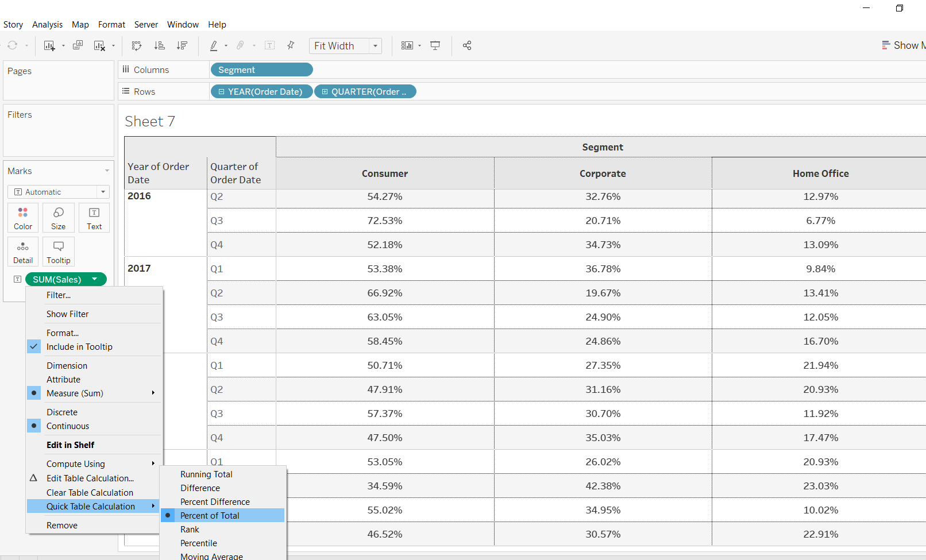Viewport: 926px width, 560px height.
Task: Click the Fix axes pin icon
Action: (x=291, y=45)
